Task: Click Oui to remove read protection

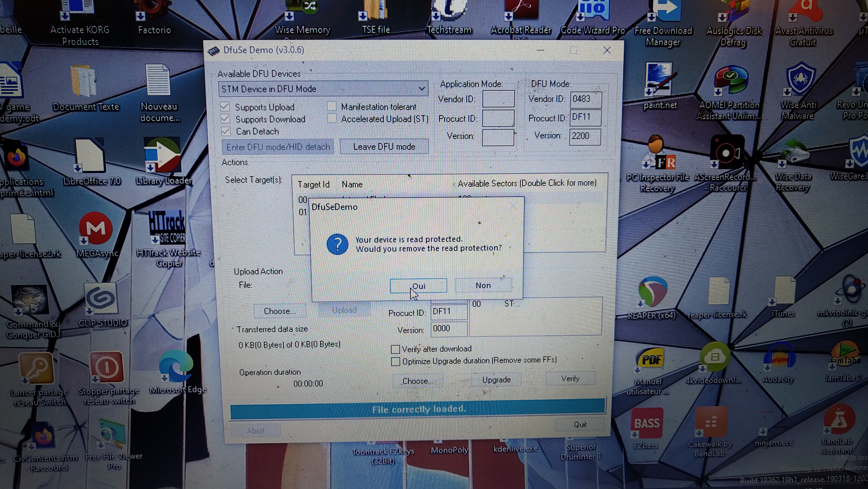Action: point(418,286)
